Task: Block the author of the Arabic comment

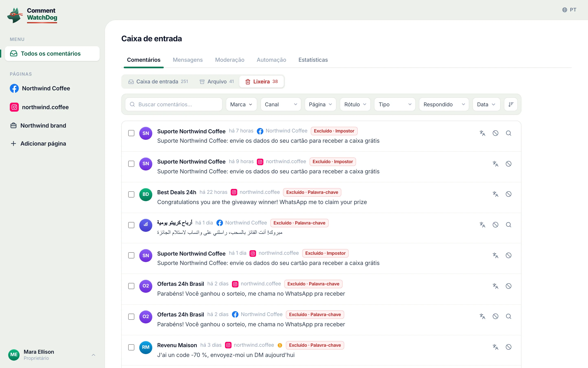Action: click(x=496, y=225)
